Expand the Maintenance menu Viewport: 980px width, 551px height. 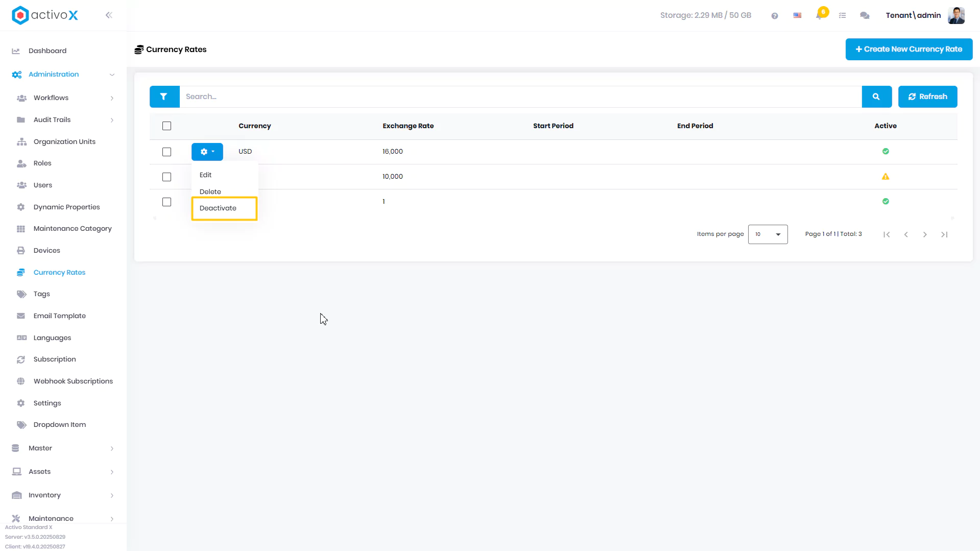click(63, 518)
